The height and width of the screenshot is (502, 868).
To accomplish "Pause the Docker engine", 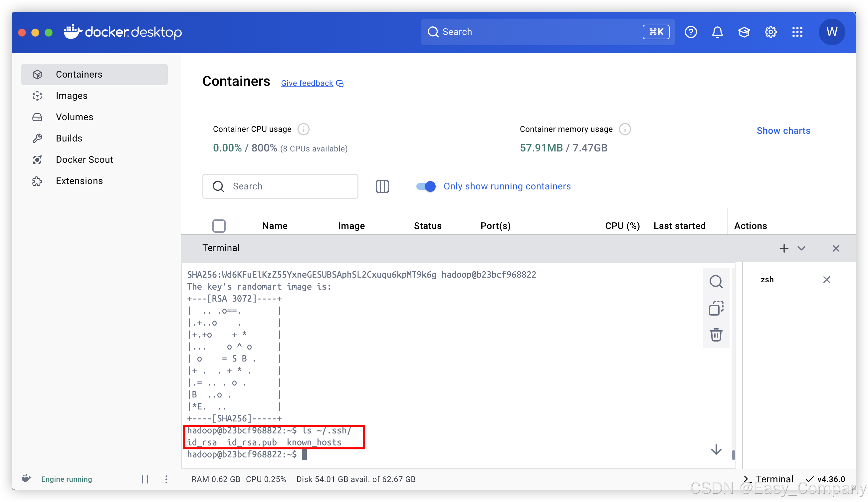I will pos(145,479).
